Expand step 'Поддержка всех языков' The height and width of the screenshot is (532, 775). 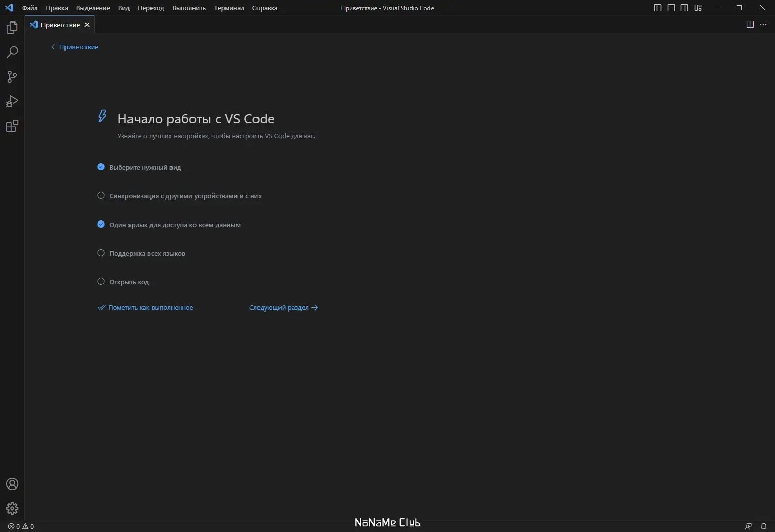[147, 253]
